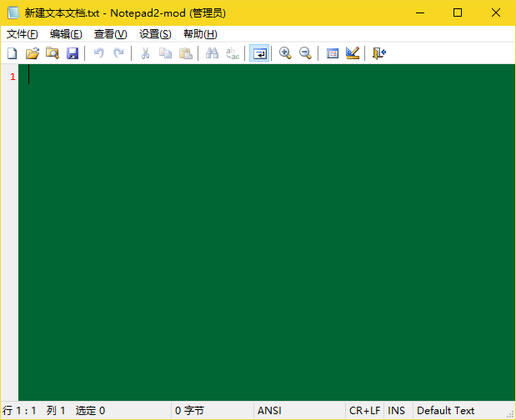Toggle word wrap toolbar button
The image size is (516, 420).
pyautogui.click(x=259, y=53)
